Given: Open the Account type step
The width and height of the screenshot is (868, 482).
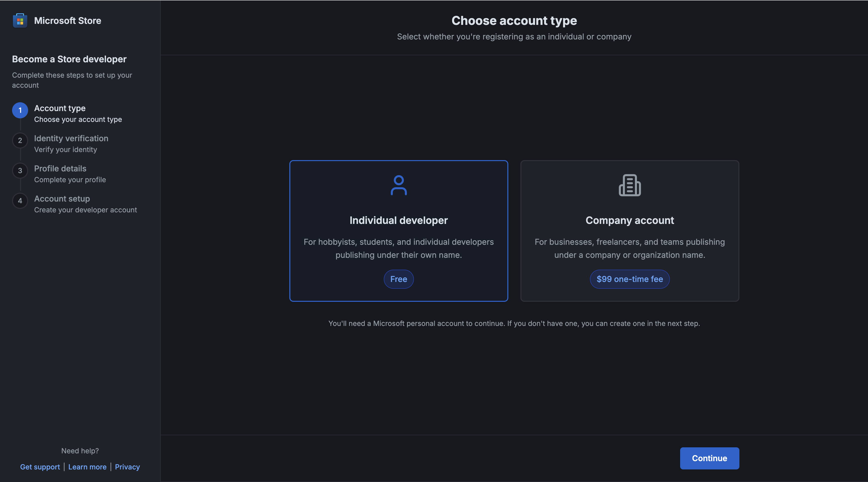Looking at the screenshot, I should (60, 108).
